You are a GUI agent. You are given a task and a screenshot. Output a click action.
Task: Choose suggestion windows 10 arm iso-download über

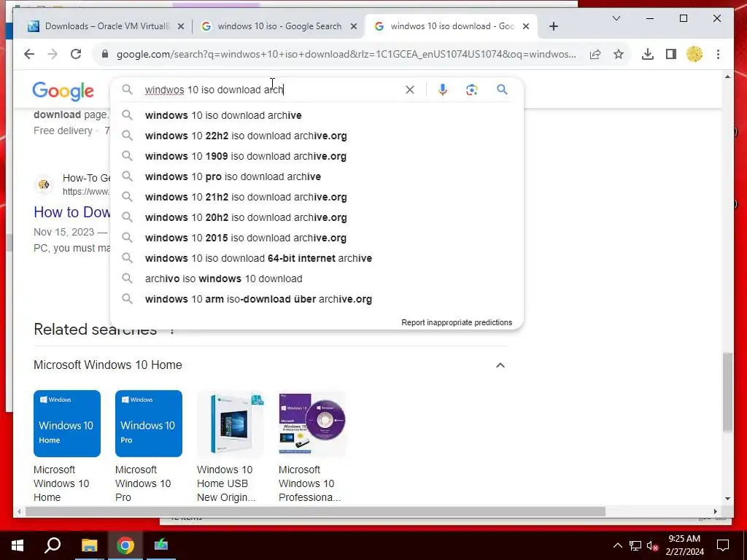317,300
